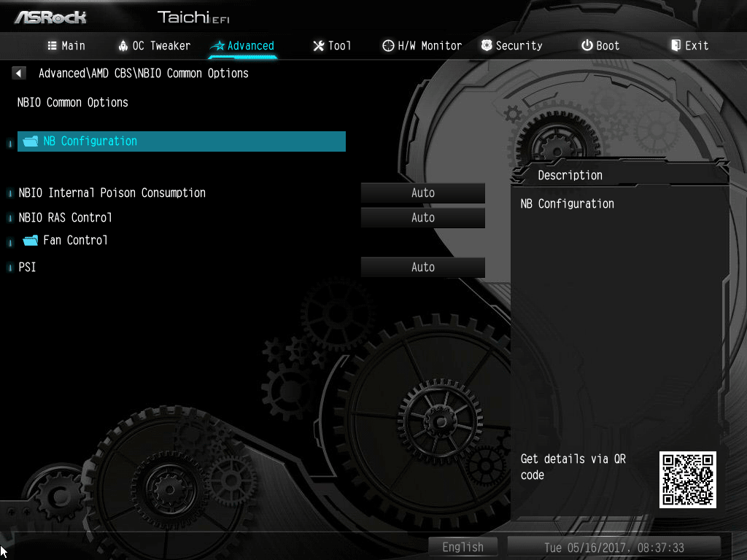Select NBIO Internal Poison Consumption label
Viewport: 747px width, 560px height.
pyautogui.click(x=112, y=192)
